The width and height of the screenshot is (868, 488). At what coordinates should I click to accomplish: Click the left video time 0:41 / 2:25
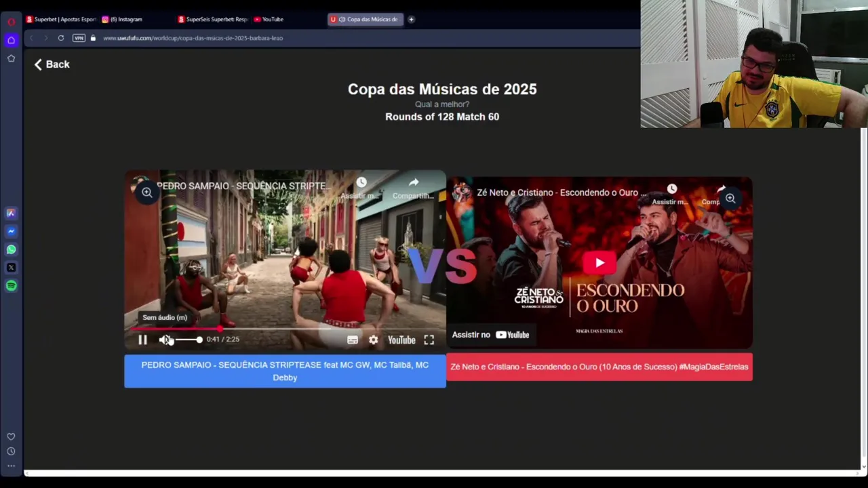tap(223, 340)
